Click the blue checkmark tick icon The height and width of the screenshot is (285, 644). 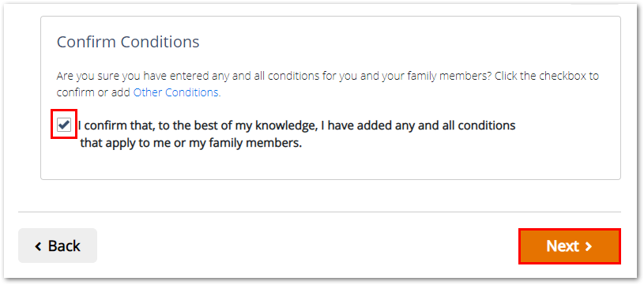click(64, 124)
